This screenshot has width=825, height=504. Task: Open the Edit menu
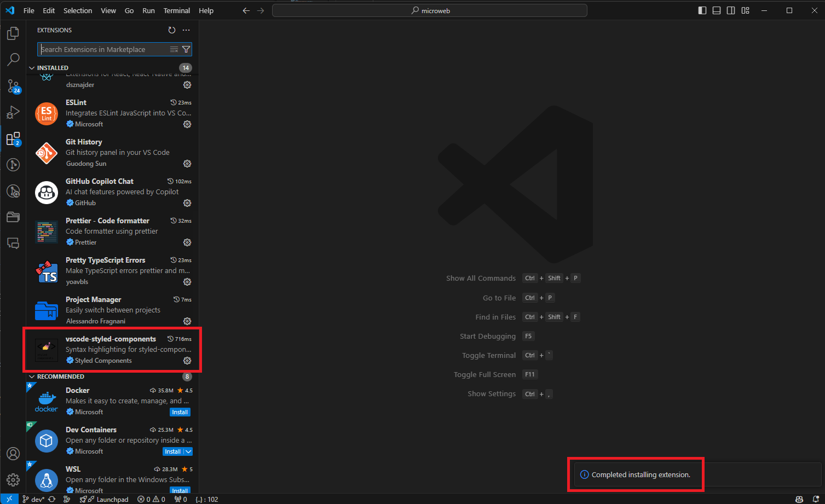(49, 10)
